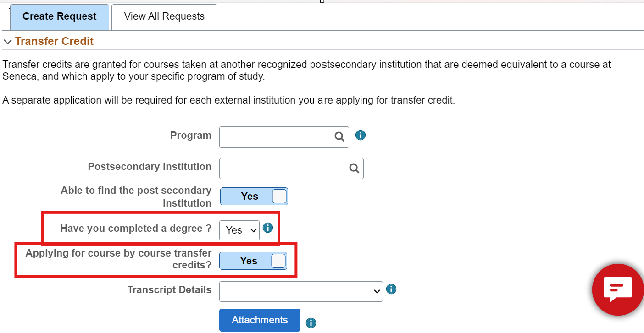644x333 pixels.
Task: Open the info icon next to Program
Action: 361,135
